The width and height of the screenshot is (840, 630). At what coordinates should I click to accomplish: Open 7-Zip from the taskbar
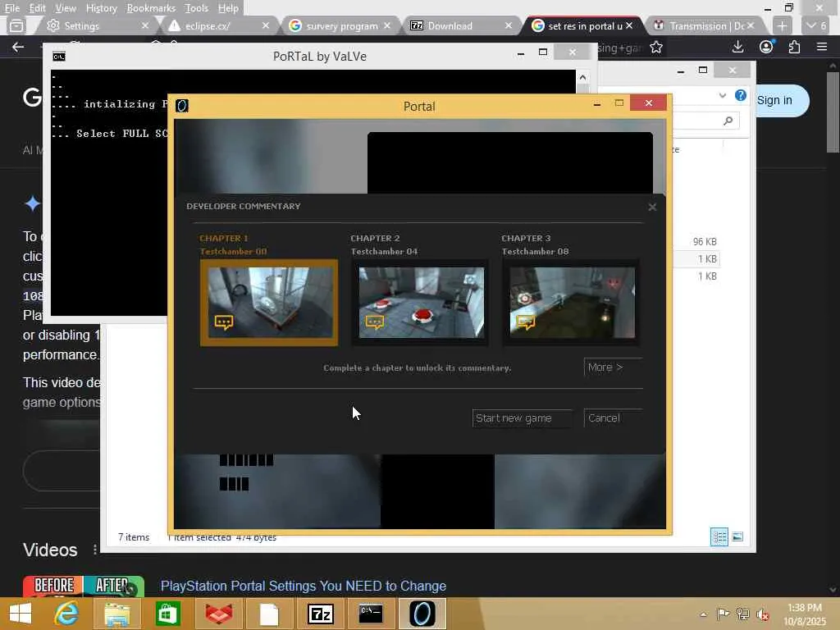tap(321, 614)
